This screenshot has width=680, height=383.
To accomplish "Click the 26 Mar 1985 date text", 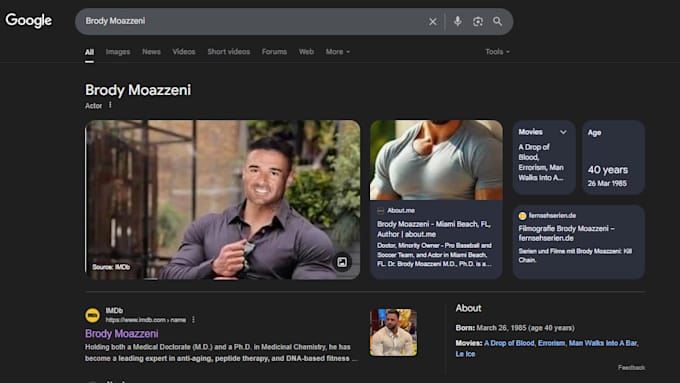I will coord(607,183).
